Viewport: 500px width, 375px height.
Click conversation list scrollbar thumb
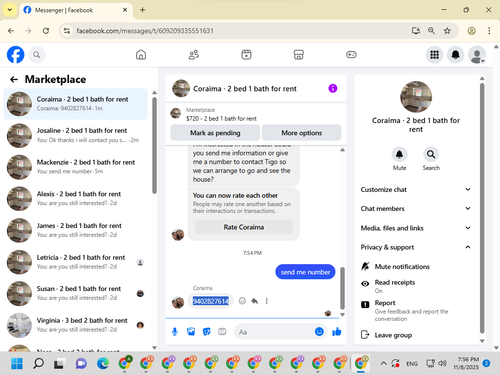(x=154, y=145)
